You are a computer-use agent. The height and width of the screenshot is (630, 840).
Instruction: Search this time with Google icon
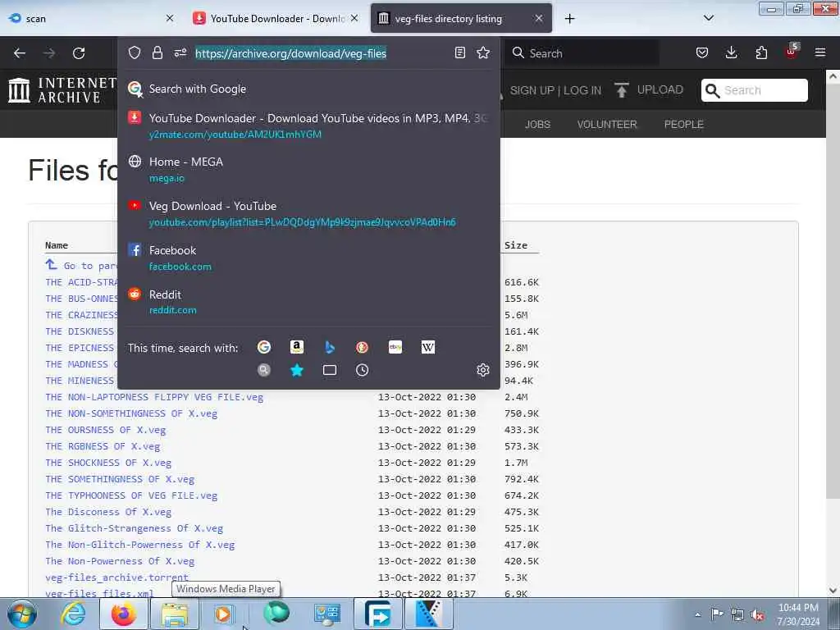(x=263, y=347)
